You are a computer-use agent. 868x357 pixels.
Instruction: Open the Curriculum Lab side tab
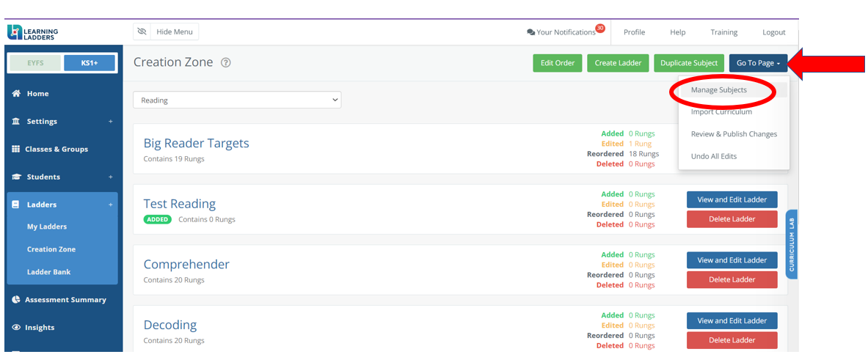pos(792,244)
